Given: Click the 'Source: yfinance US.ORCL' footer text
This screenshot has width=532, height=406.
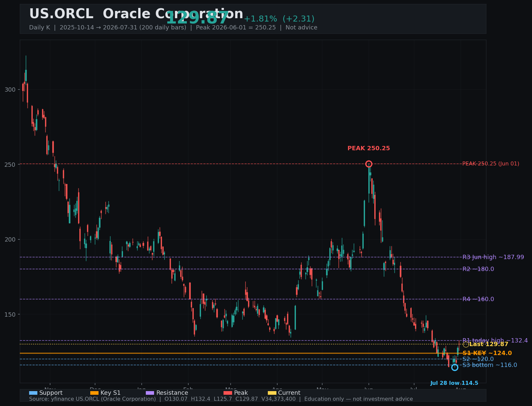Looking at the screenshot, I should 221,399.
